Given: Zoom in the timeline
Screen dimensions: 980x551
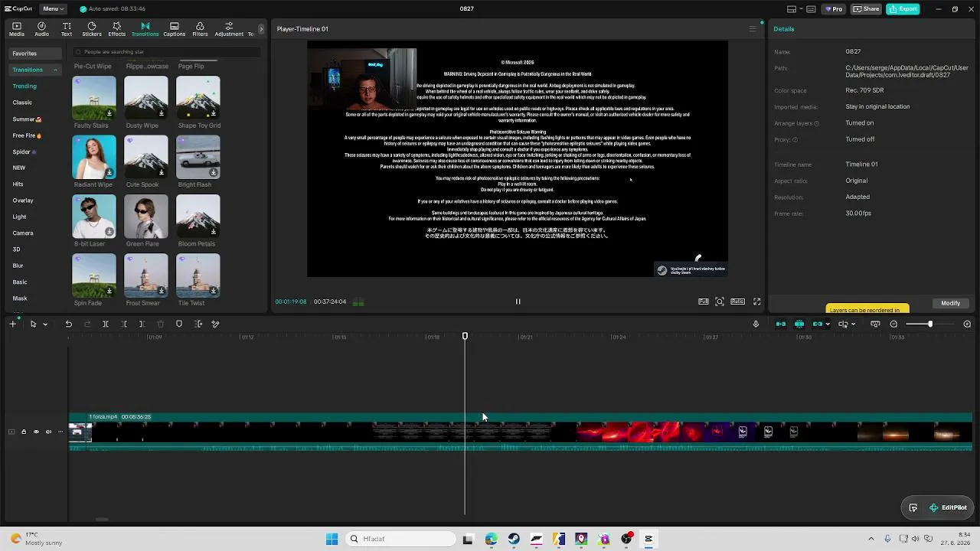Looking at the screenshot, I should pyautogui.click(x=967, y=324).
